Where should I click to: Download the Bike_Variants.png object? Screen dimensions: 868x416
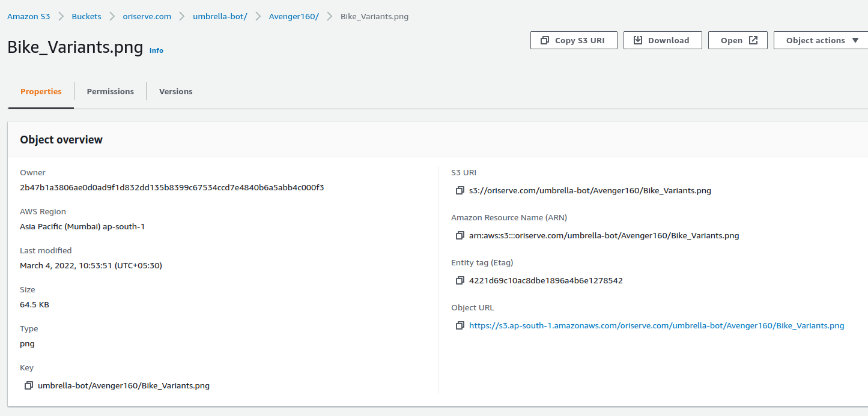(x=662, y=40)
